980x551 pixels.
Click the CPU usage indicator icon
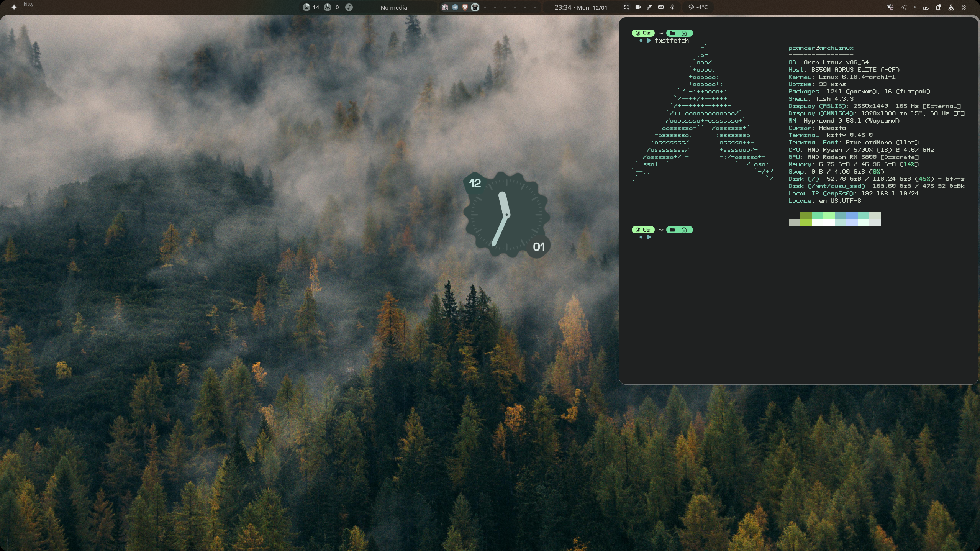pyautogui.click(x=306, y=7)
